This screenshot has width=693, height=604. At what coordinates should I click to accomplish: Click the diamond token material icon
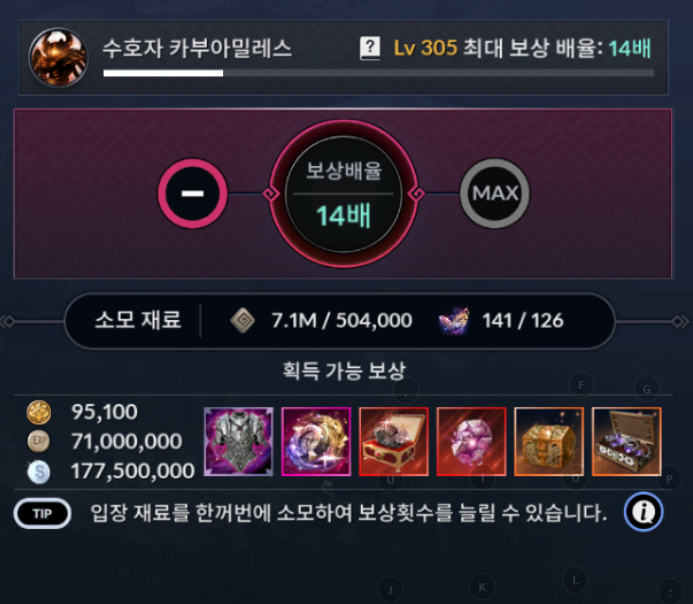coord(243,320)
